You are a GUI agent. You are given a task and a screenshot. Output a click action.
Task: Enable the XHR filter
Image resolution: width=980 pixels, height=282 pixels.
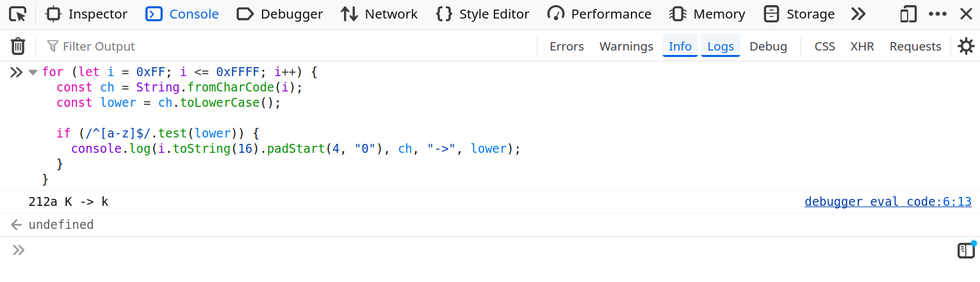pyautogui.click(x=862, y=46)
